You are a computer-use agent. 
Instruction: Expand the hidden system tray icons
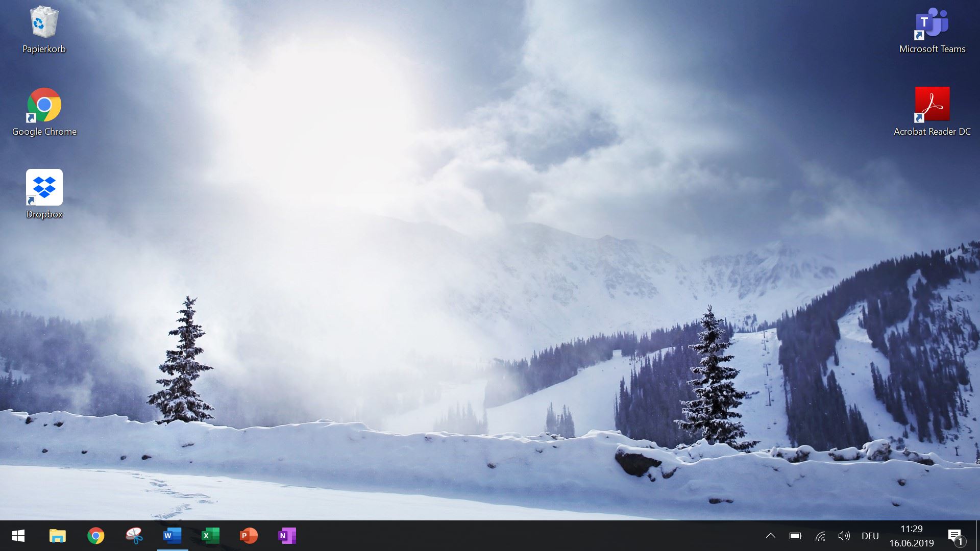click(x=771, y=536)
